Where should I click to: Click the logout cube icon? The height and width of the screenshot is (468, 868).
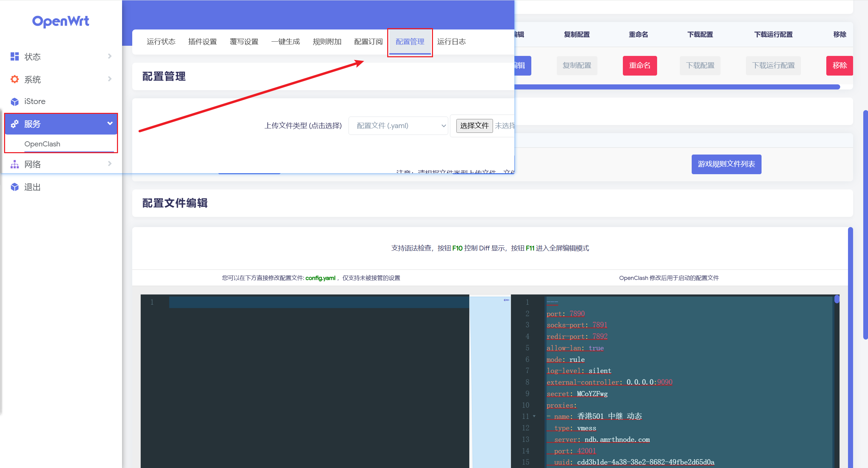(x=15, y=187)
